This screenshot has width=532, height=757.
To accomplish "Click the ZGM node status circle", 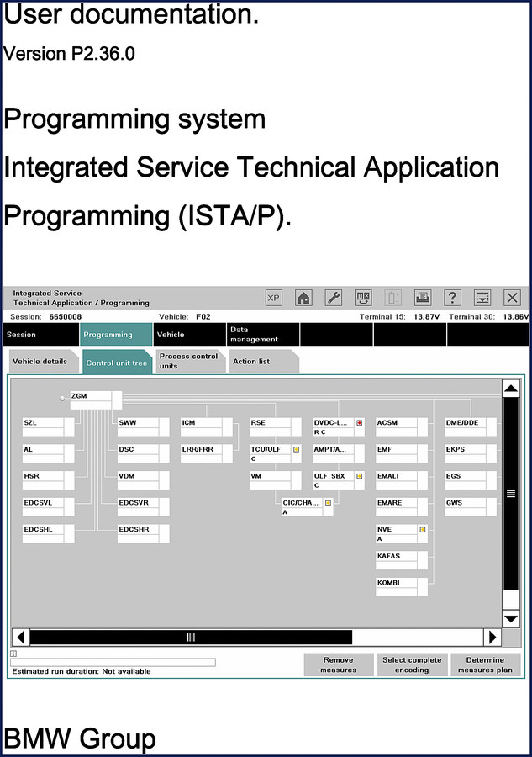I will click(62, 399).
